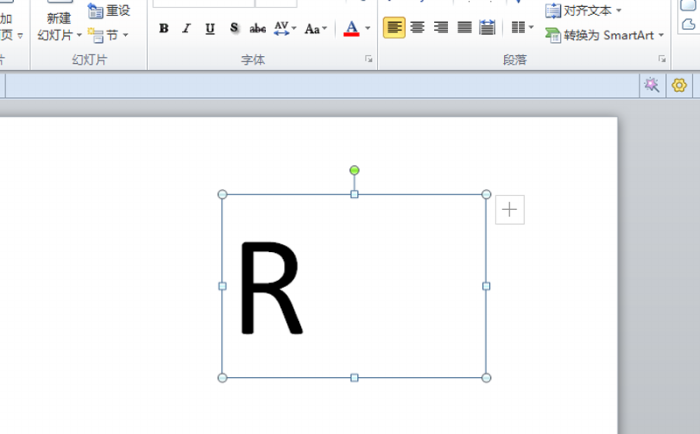The image size is (700, 434).
Task: Apply distributed alignment to the text
Action: point(487,27)
